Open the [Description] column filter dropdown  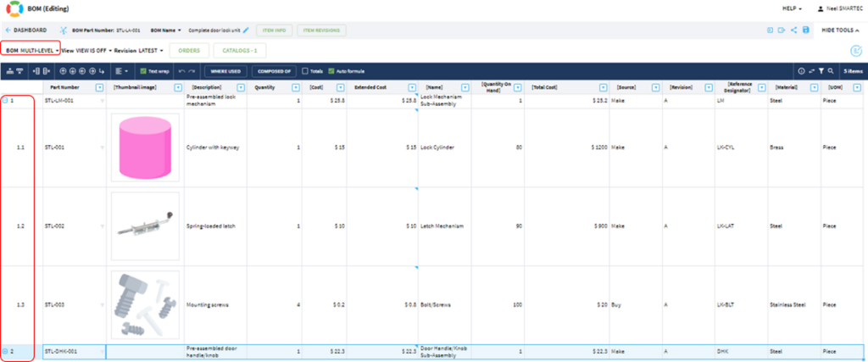(x=240, y=87)
